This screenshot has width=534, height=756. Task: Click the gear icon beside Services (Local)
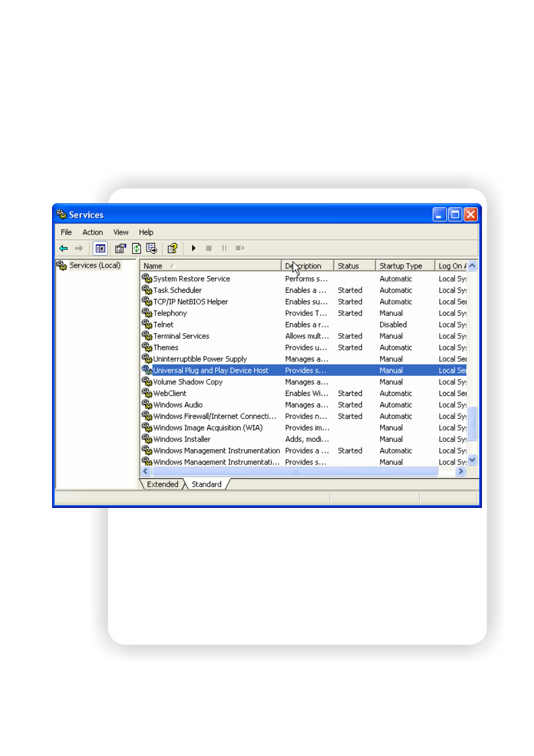[x=62, y=265]
